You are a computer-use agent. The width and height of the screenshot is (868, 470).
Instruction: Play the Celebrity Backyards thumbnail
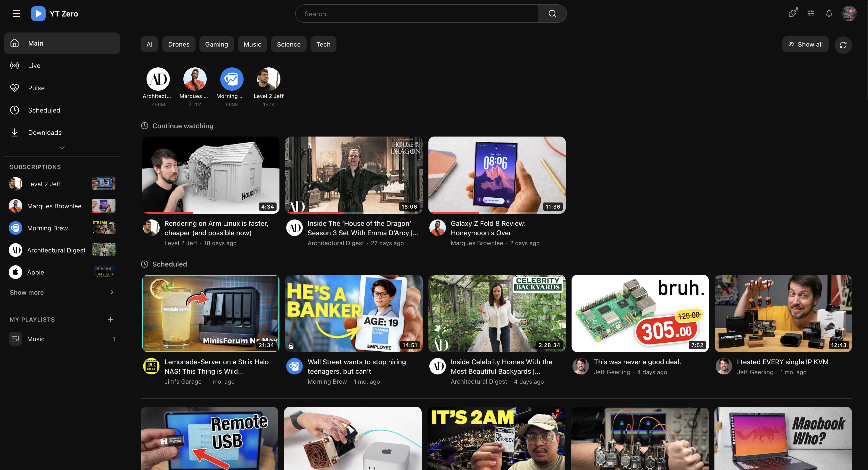point(497,313)
